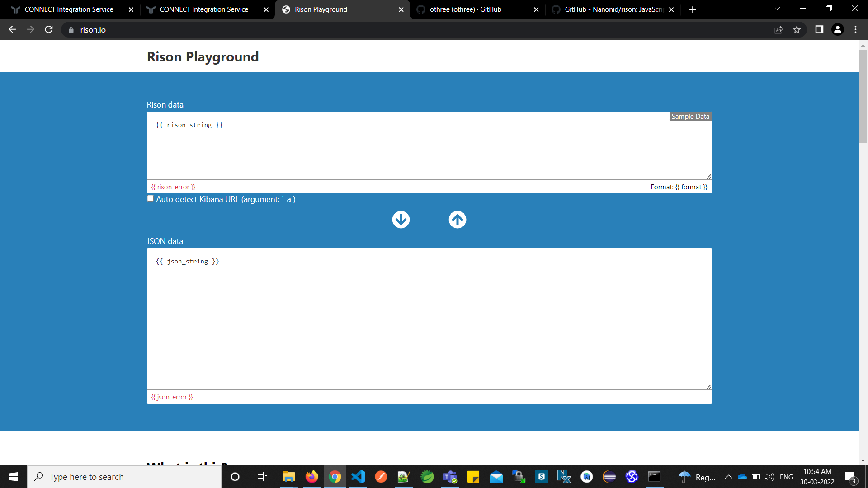Screen dimensions: 868x488
Task: Click the page vertical scrollbar thumb
Action: pyautogui.click(x=863, y=97)
